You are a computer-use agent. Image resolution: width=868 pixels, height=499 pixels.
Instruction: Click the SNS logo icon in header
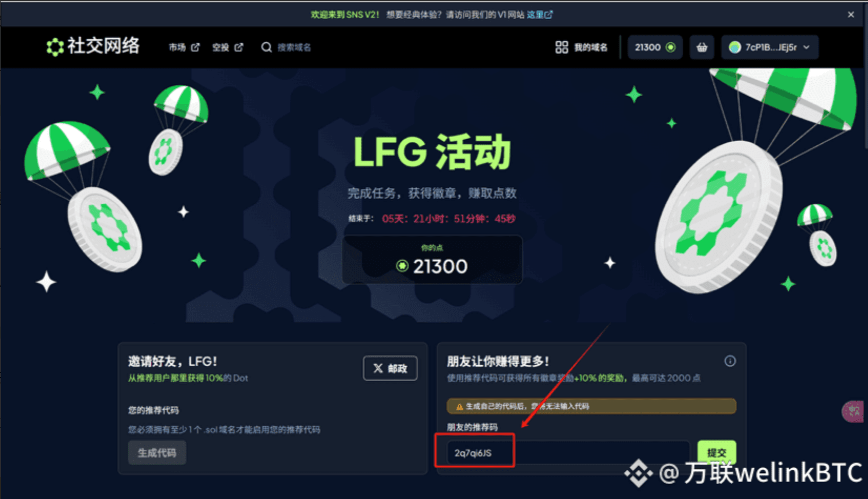pyautogui.click(x=55, y=47)
